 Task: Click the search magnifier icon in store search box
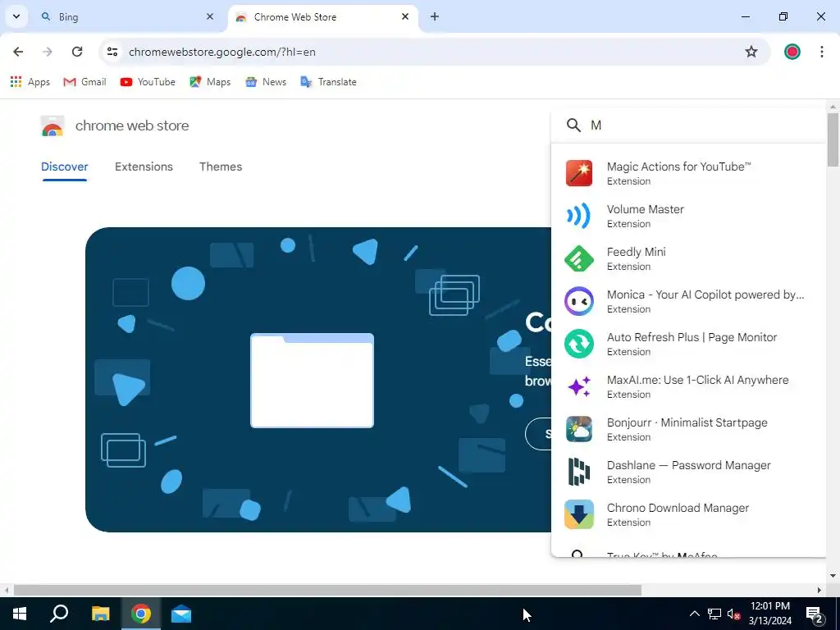pos(573,126)
